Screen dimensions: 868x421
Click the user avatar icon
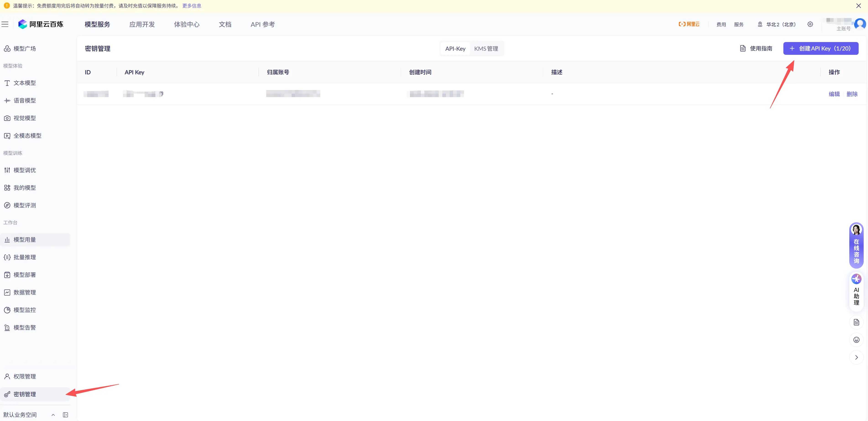coord(860,24)
